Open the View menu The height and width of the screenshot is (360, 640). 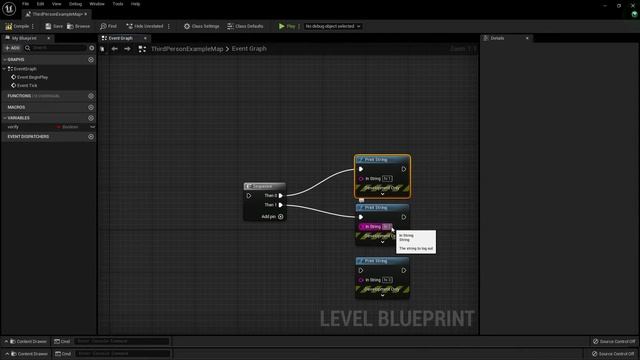coord(56,4)
